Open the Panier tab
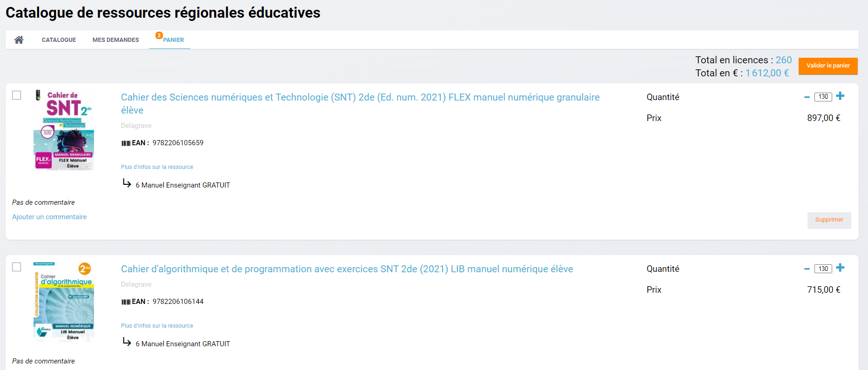The image size is (868, 370). [173, 40]
